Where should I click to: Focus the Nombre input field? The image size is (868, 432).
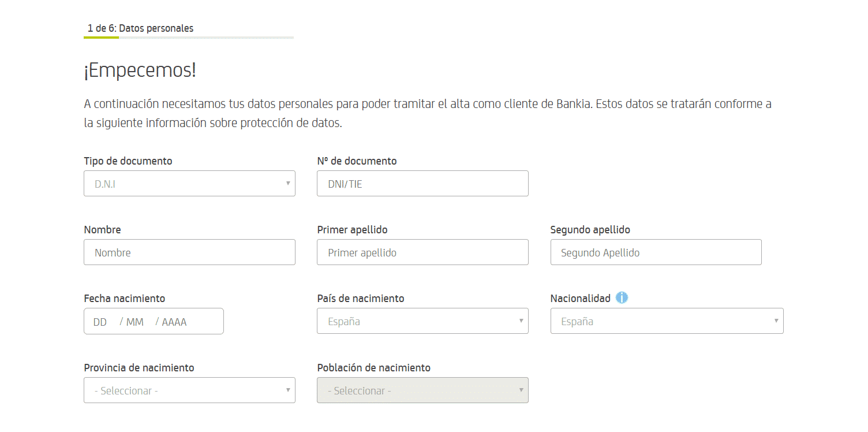point(189,252)
